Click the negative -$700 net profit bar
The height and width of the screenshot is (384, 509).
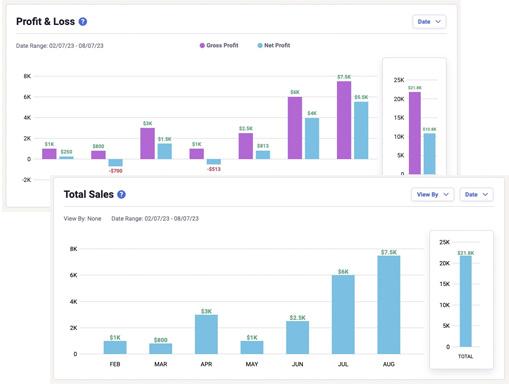click(x=116, y=163)
